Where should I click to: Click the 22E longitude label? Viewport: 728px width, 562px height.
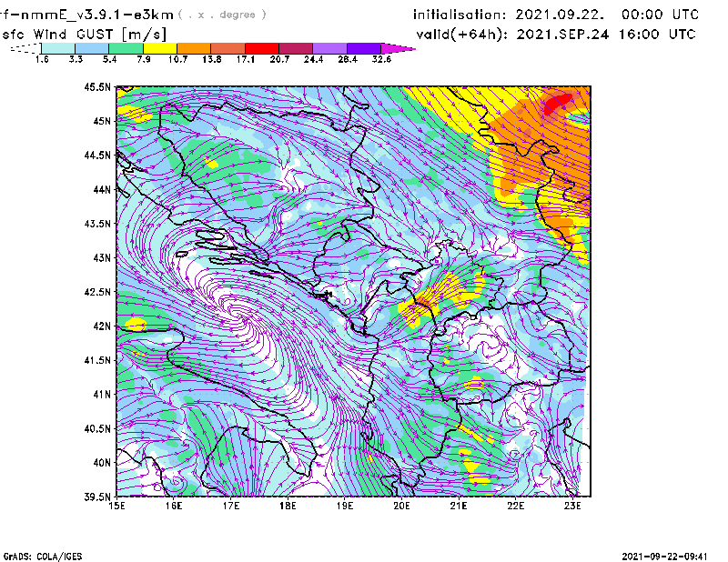tap(515, 506)
